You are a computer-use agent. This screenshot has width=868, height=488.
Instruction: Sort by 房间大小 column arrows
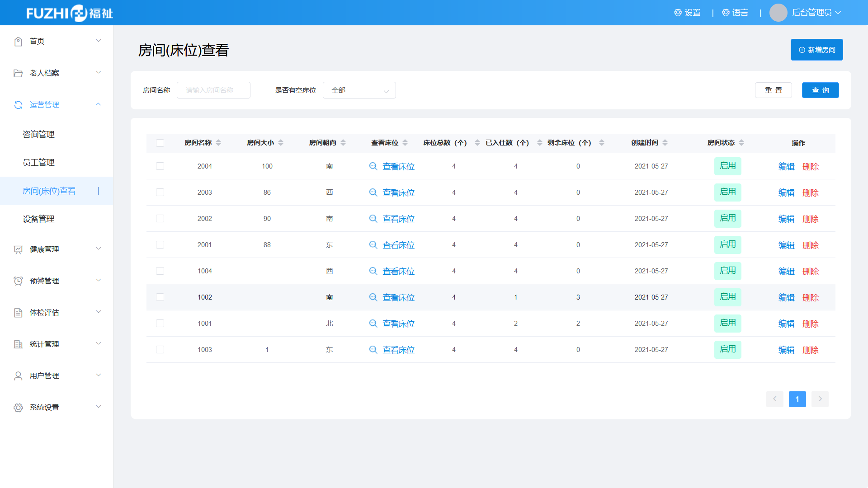(281, 143)
